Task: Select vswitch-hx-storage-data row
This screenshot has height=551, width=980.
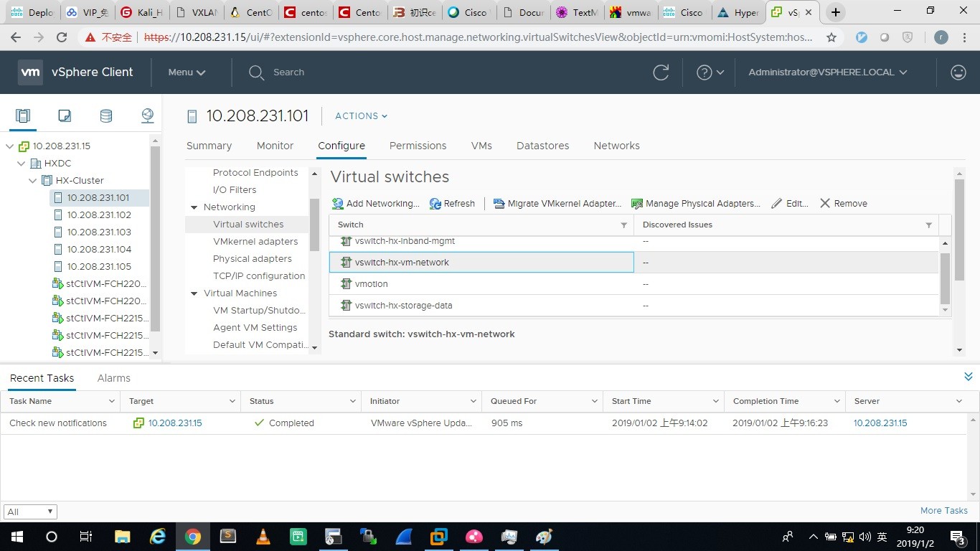Action: pos(633,306)
